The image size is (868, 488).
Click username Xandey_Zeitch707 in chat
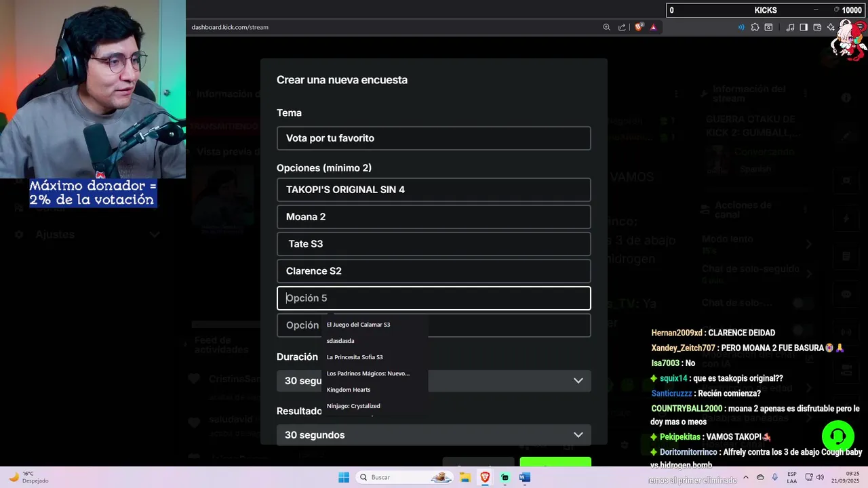[683, 348]
